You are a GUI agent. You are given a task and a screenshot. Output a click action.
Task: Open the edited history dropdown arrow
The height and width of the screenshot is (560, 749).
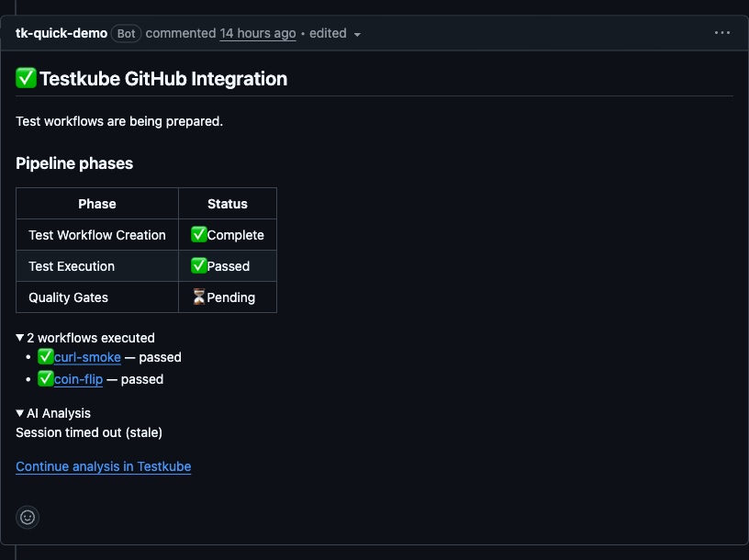357,34
